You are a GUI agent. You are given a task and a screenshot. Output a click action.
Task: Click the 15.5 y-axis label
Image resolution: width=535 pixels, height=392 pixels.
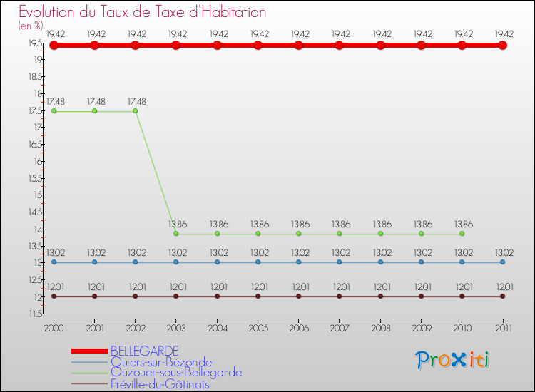point(35,178)
